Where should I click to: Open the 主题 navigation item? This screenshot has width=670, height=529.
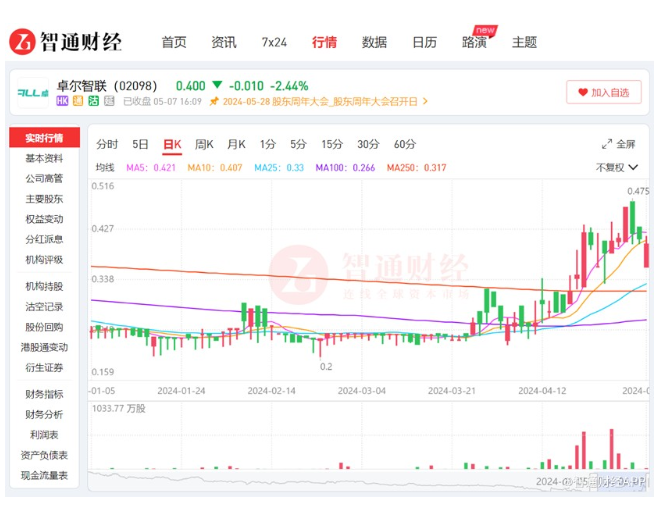tap(524, 42)
